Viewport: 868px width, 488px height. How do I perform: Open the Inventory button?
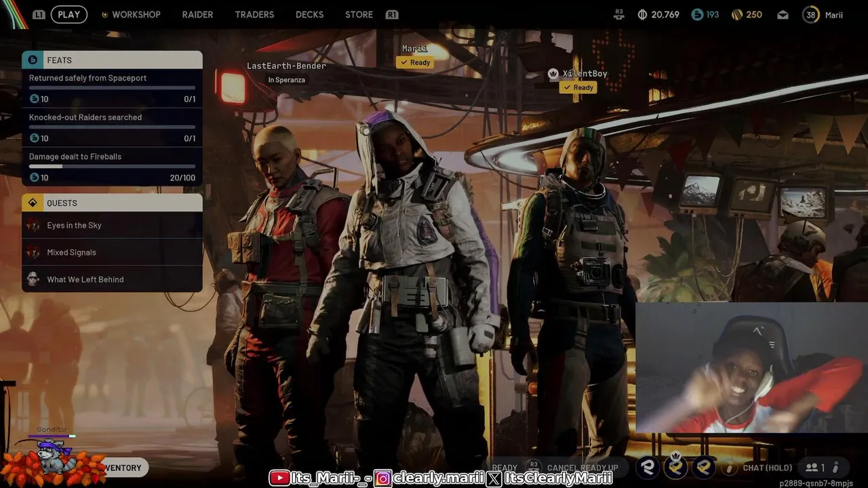(x=125, y=468)
